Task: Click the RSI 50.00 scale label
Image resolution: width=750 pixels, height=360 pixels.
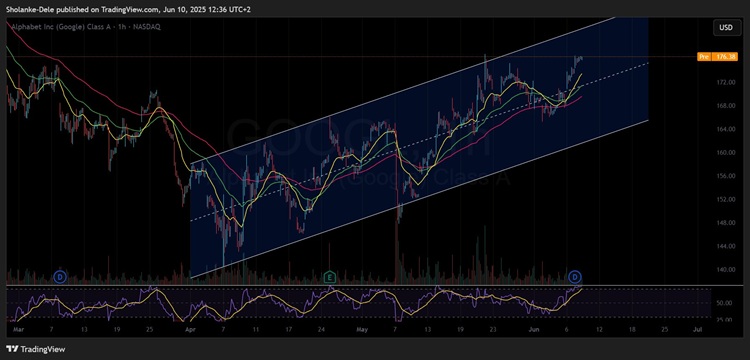Action: click(x=725, y=303)
